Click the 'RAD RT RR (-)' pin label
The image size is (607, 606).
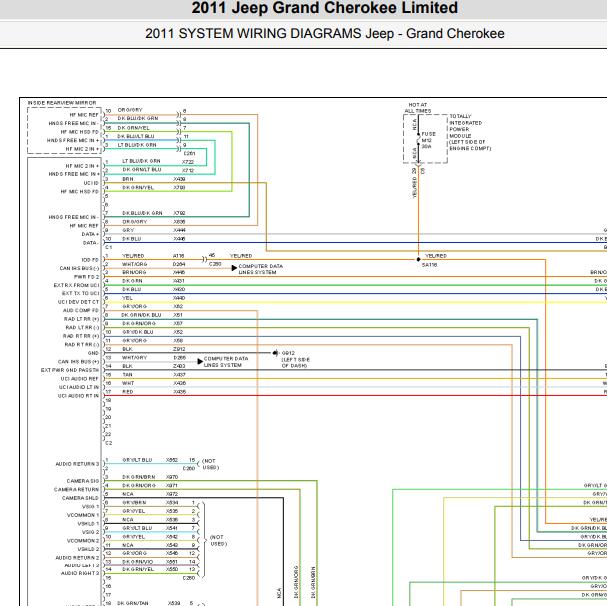point(82,345)
